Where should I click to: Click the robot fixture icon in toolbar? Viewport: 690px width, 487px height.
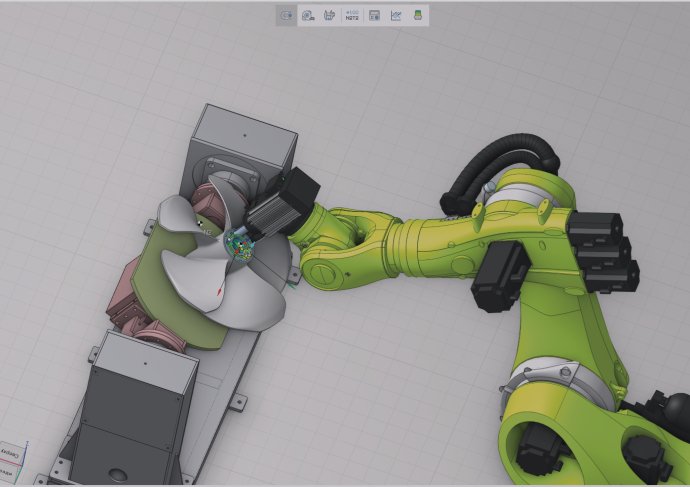[329, 16]
